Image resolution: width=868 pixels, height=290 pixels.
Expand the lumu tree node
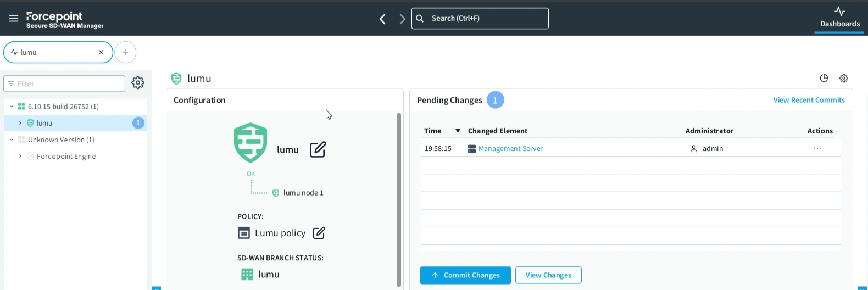click(20, 123)
